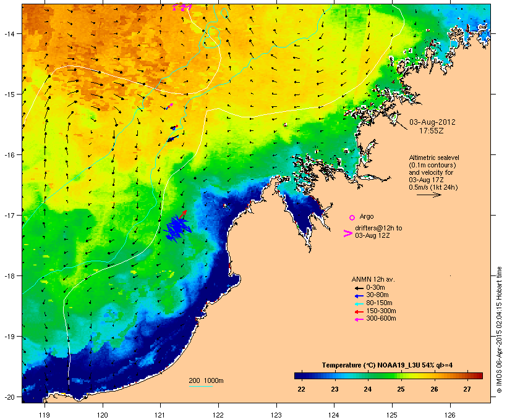Click the Temperature NOAA19_L3U colorbar title

387,366
